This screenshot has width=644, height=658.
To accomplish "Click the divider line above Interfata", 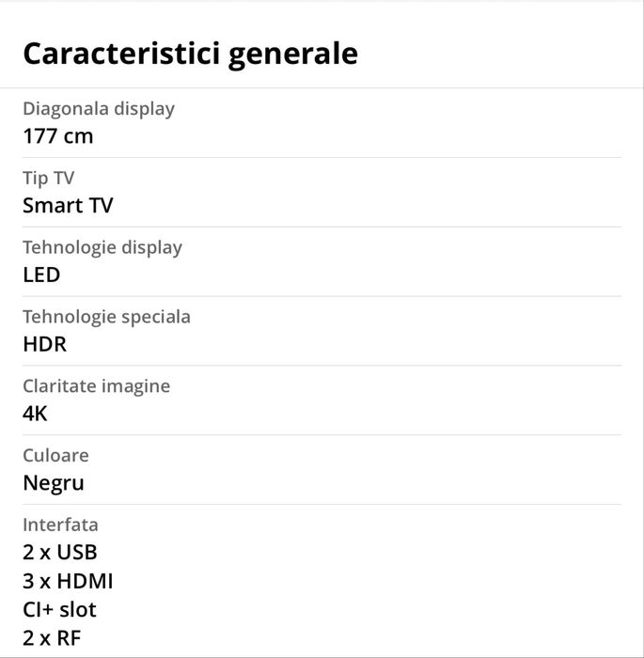I will 322,505.
